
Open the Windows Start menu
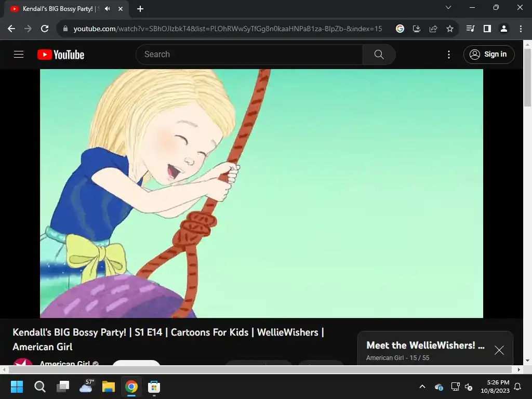[x=17, y=387]
